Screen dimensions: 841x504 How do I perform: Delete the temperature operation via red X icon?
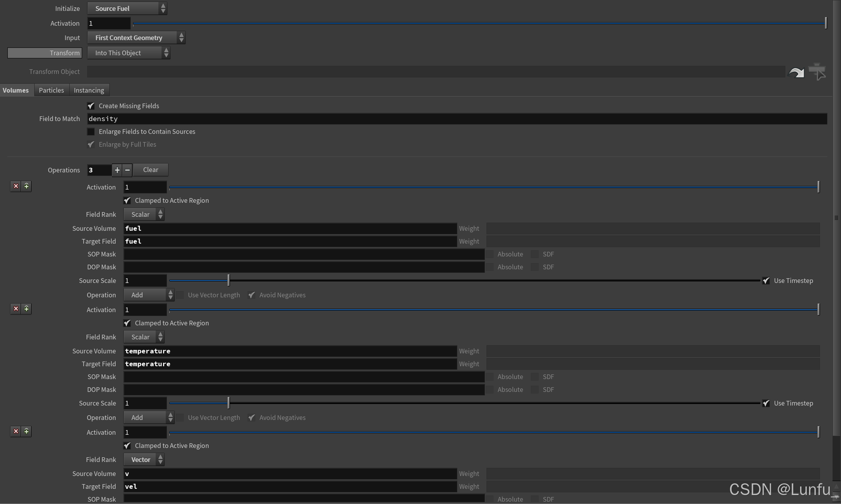(x=16, y=309)
